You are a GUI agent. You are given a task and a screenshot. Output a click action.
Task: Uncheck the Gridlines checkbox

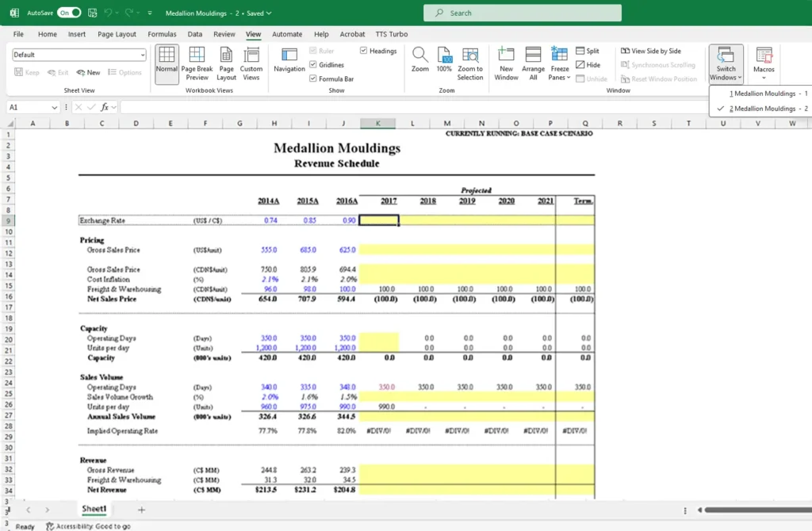click(313, 65)
